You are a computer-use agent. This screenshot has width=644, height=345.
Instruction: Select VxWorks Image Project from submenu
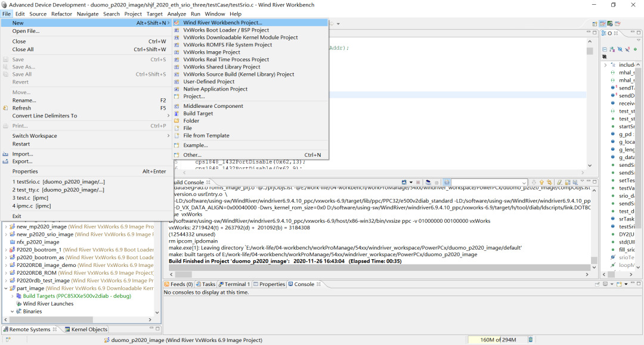211,52
